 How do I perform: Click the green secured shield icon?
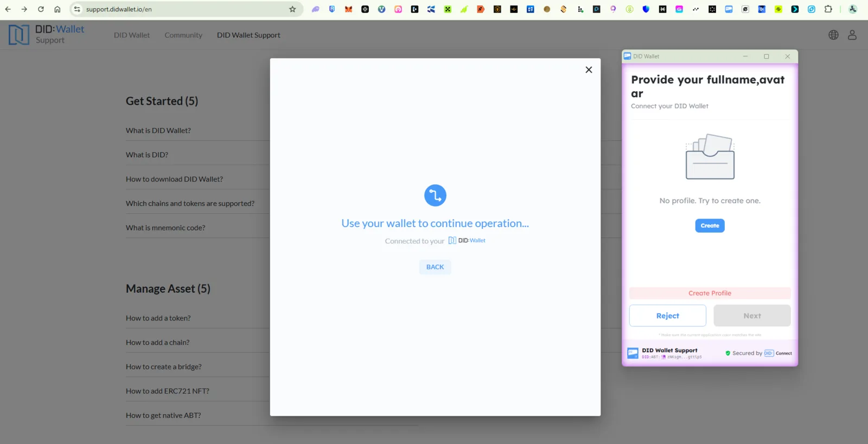(728, 353)
